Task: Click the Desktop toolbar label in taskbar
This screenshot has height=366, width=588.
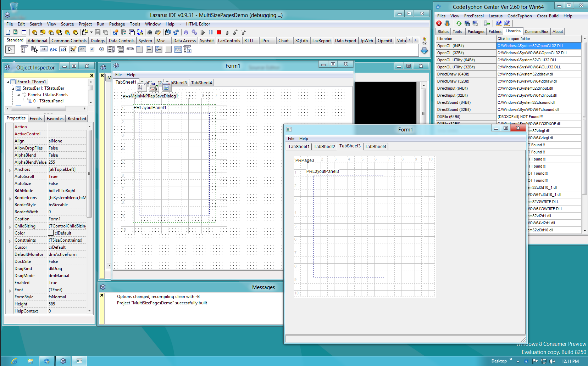Action: (499, 361)
